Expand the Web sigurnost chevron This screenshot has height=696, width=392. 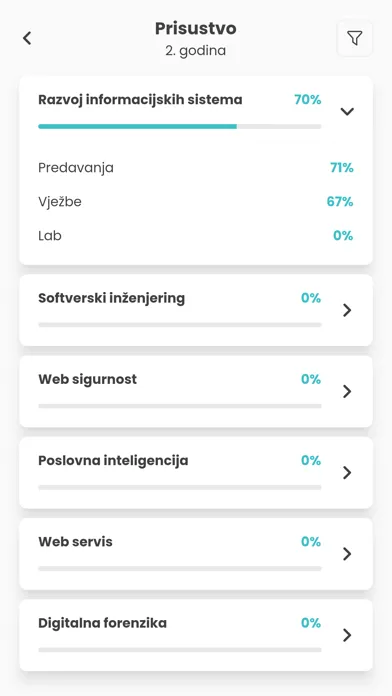pos(347,392)
